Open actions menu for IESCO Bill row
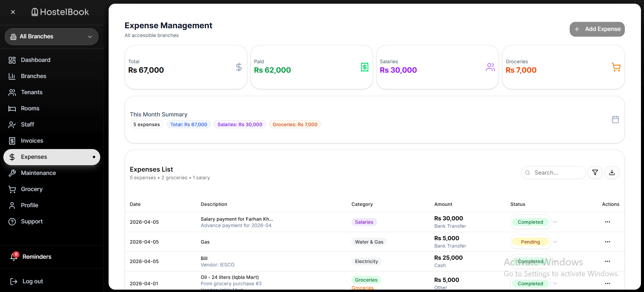This screenshot has height=292, width=644. pos(607,261)
